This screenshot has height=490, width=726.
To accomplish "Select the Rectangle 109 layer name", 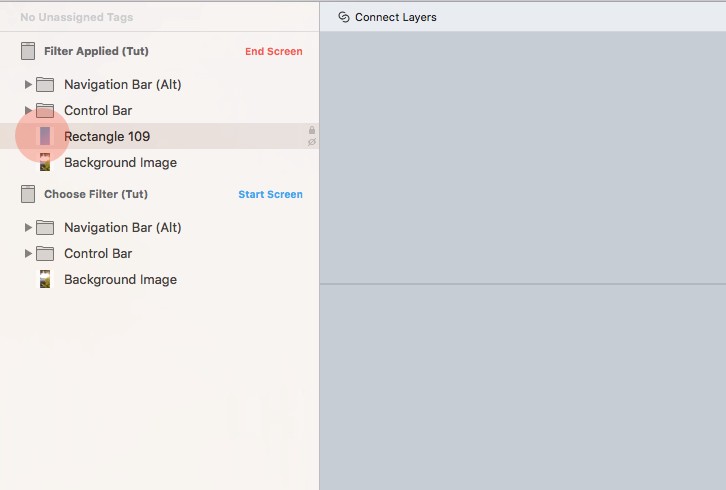I will pos(107,136).
